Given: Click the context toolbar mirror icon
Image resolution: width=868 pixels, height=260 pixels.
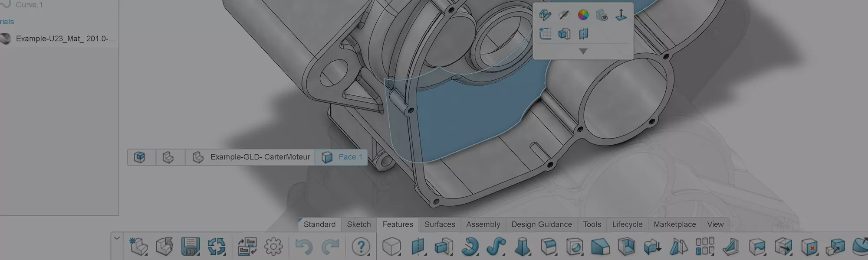Looking at the screenshot, I should 583,33.
